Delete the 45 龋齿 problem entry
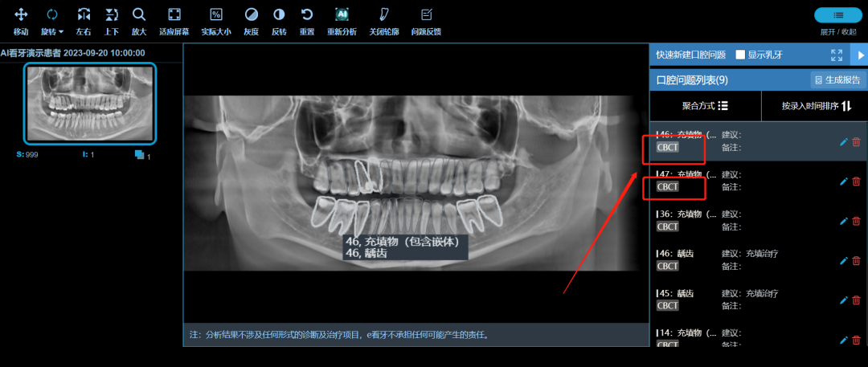 857,300
